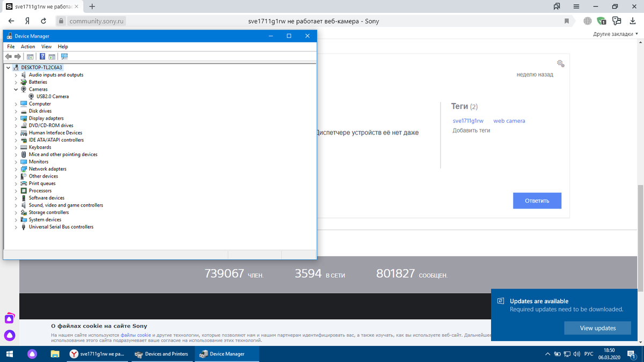644x362 pixels.
Task: Open the gear options icon on forum post
Action: 560,63
